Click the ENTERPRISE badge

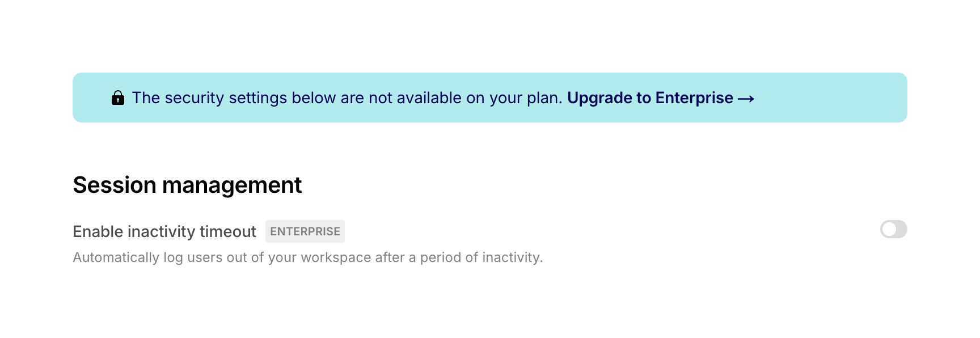305,231
